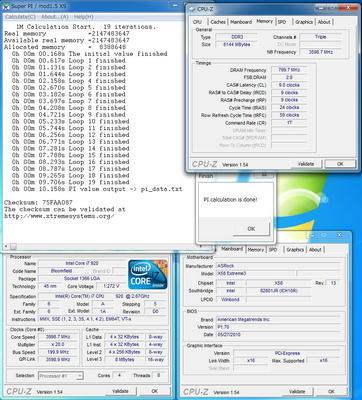The height and width of the screenshot is (400, 362).
Task: Close the CPU-Z memory window
Action: click(350, 7)
